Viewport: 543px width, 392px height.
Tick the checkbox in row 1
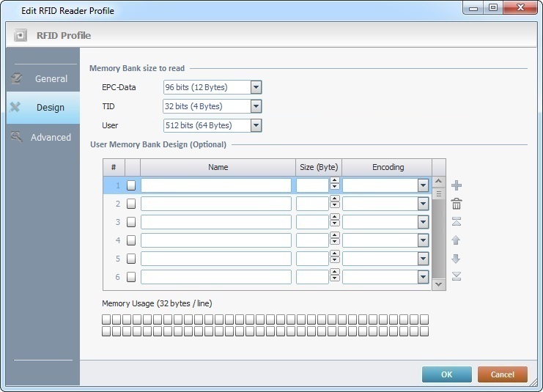pyautogui.click(x=131, y=185)
